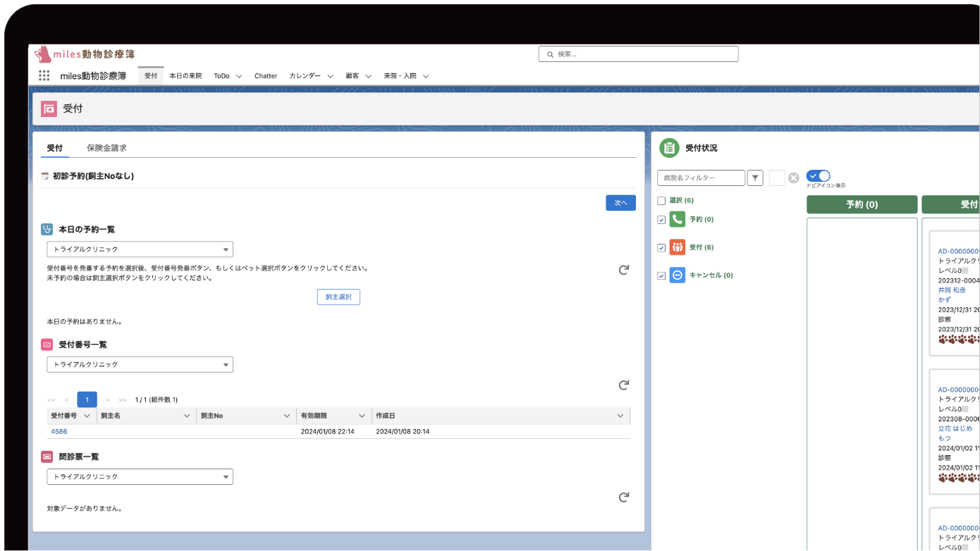Go to previous page of 受付番号 table
Screen dimensions: 980x551
click(66, 400)
